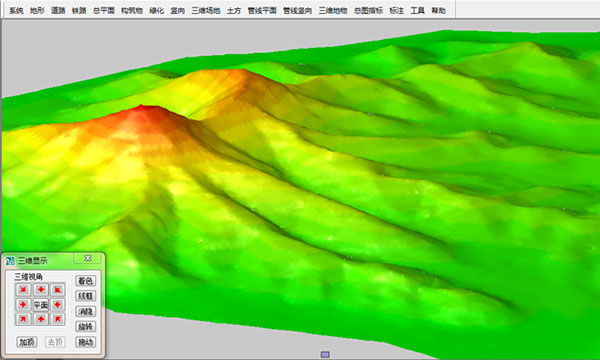This screenshot has height=360, width=600.
Task: Choose the left-side rightward-arrow view button
Action: [23, 305]
